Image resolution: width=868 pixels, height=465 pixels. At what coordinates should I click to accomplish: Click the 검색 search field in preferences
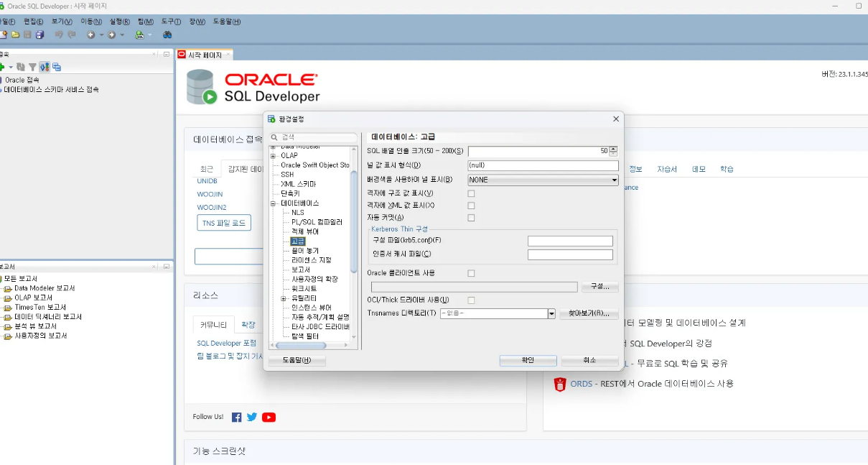[313, 137]
